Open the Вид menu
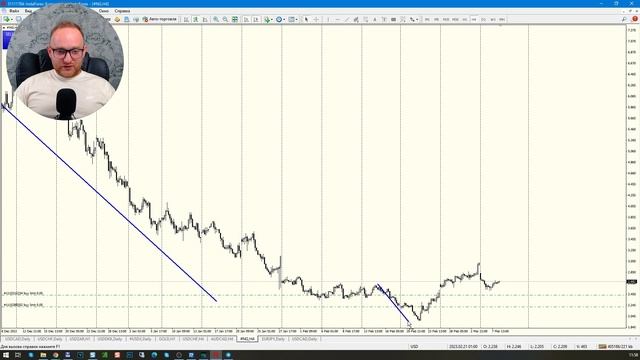 [28, 11]
